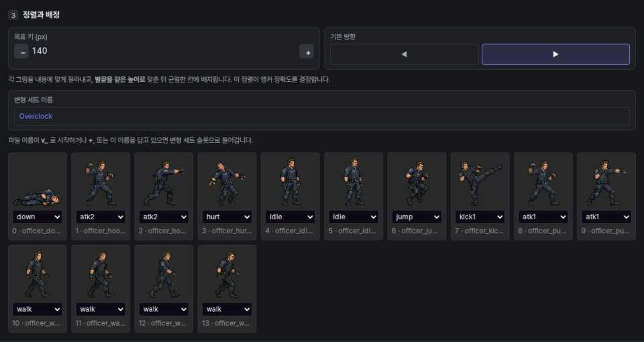This screenshot has width=644, height=342.
Task: Select sprite 10 walking officer thumbnail
Action: point(38,274)
